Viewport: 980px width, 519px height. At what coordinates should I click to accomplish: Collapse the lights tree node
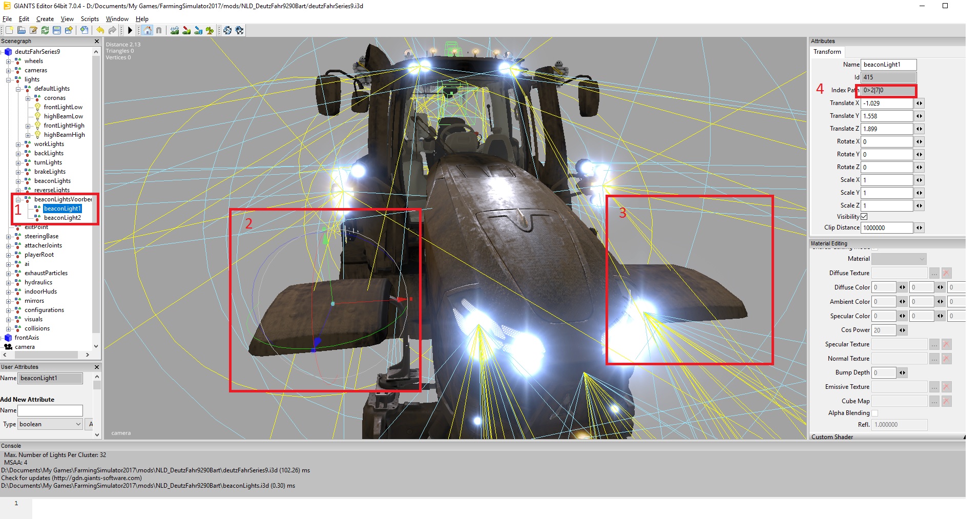coord(8,79)
